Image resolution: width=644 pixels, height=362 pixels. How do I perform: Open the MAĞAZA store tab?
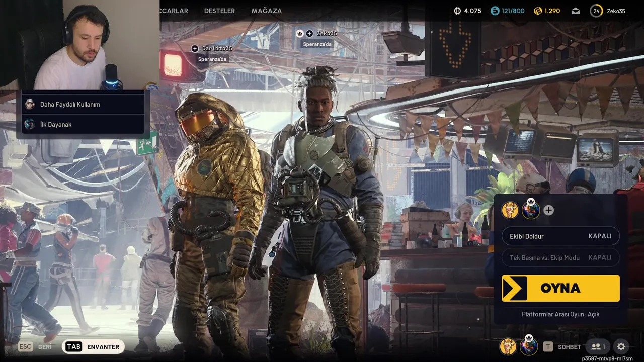point(266,11)
